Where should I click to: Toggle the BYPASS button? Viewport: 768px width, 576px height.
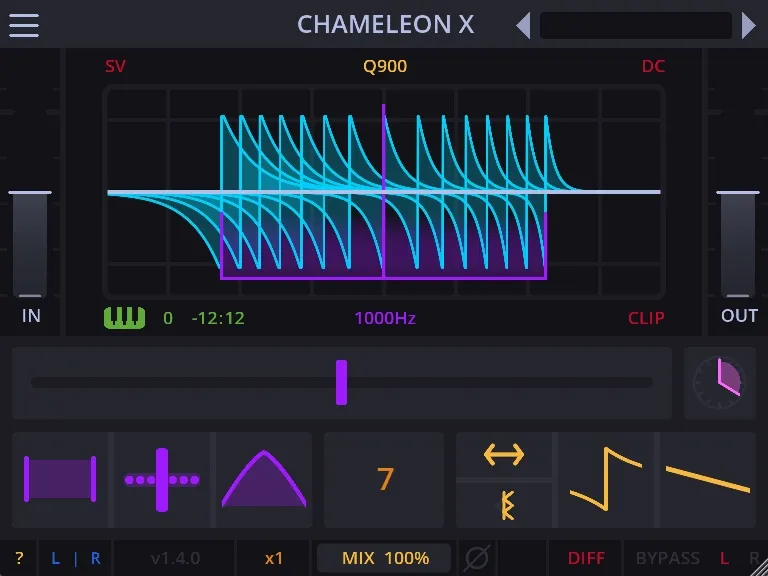point(668,558)
